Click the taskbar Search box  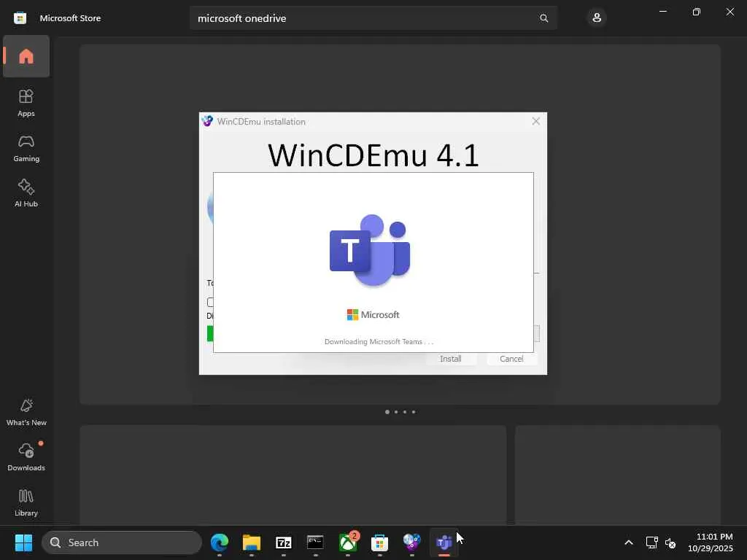point(122,542)
